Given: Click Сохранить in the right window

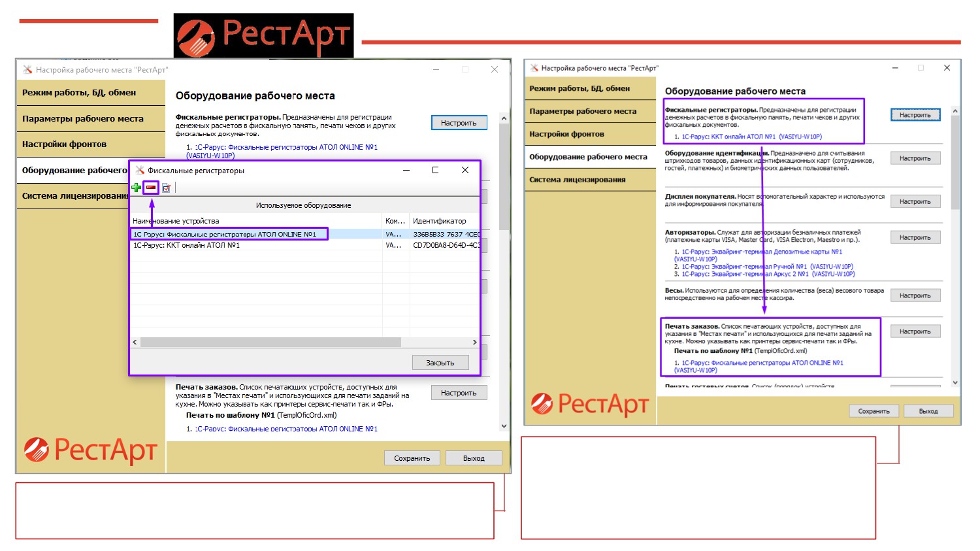Looking at the screenshot, I should click(x=874, y=411).
